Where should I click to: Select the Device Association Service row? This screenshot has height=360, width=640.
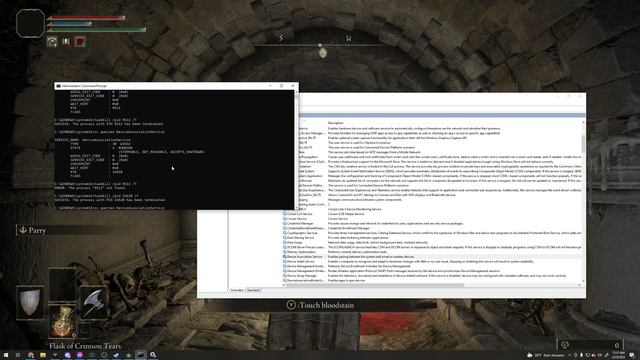pos(433,257)
